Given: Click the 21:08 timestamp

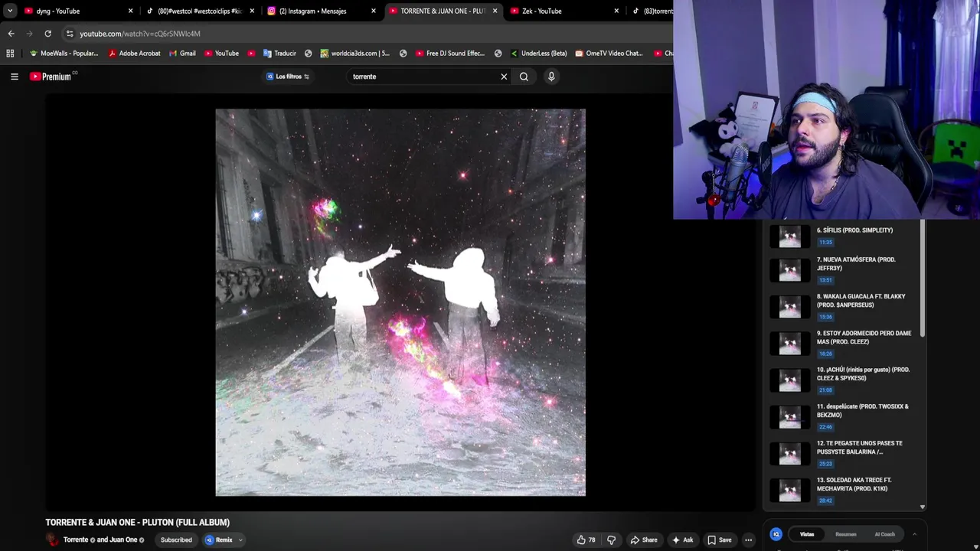Looking at the screenshot, I should point(825,390).
